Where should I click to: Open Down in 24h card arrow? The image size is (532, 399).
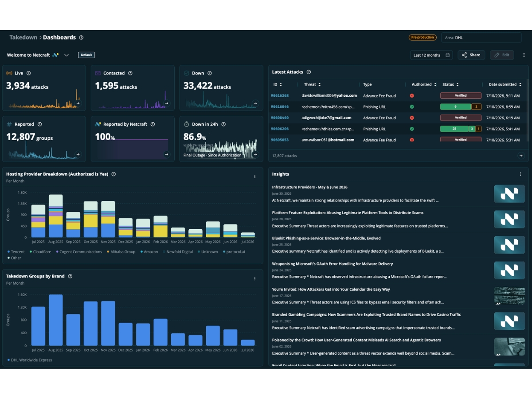click(255, 154)
